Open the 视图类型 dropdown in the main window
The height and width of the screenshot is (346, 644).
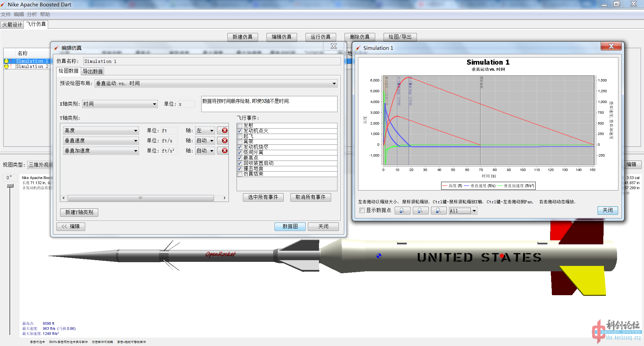point(40,165)
